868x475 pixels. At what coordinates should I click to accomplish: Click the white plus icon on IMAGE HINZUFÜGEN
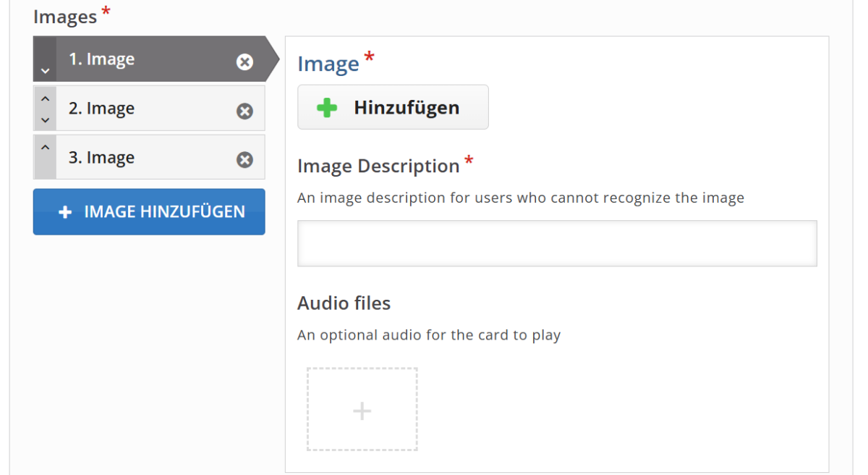(65, 212)
